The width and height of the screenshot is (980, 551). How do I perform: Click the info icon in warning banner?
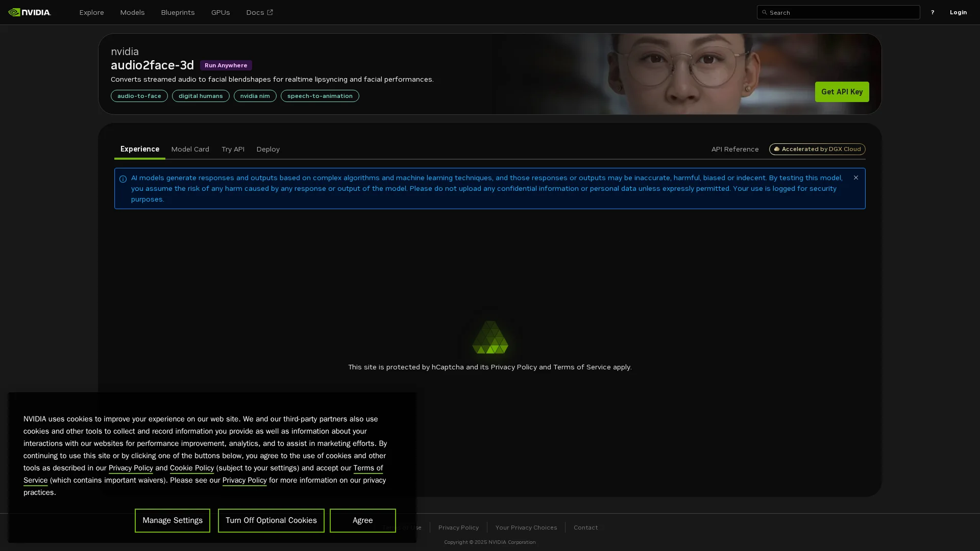click(x=123, y=179)
